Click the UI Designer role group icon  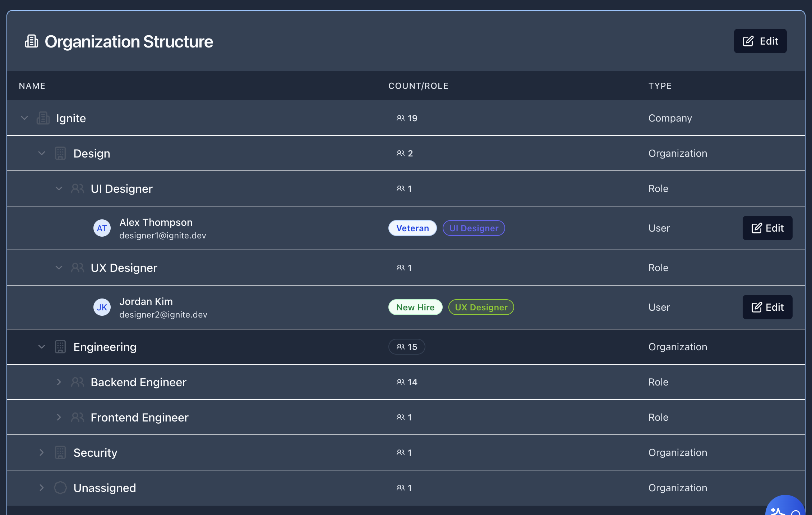[78, 188]
